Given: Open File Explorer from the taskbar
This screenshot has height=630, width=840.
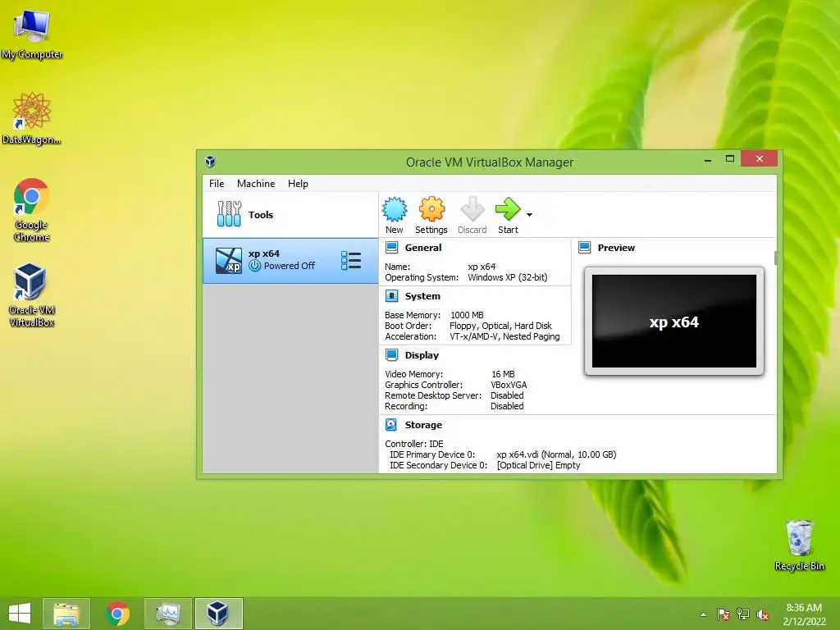Looking at the screenshot, I should coord(66,614).
